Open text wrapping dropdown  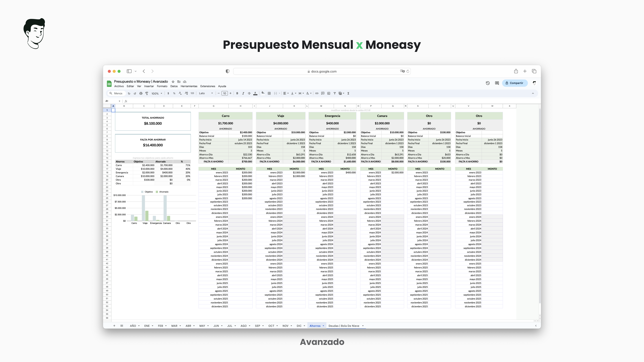point(301,93)
